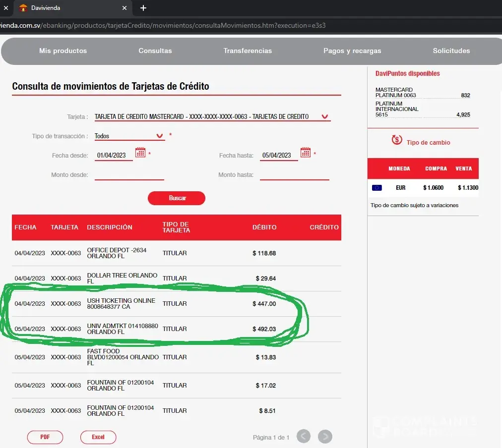Click the DESCRIPCIÓN column header
Screen dimensions: 502x448
click(x=110, y=227)
